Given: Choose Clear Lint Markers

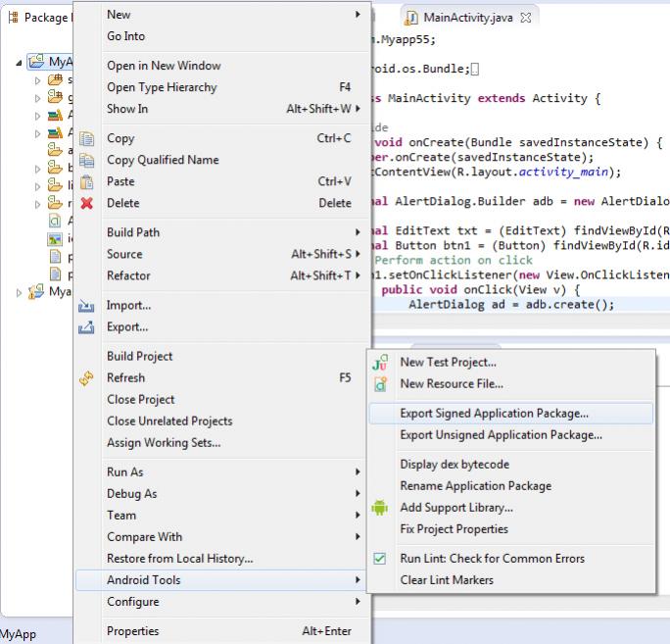Looking at the screenshot, I should tap(511, 580).
